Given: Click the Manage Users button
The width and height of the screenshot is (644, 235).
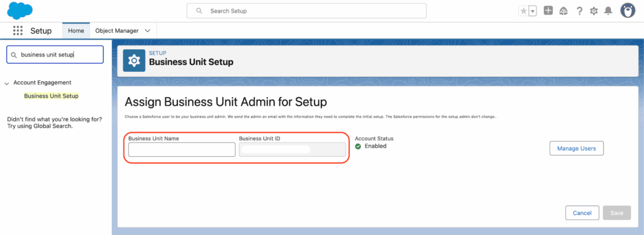Looking at the screenshot, I should pyautogui.click(x=577, y=148).
